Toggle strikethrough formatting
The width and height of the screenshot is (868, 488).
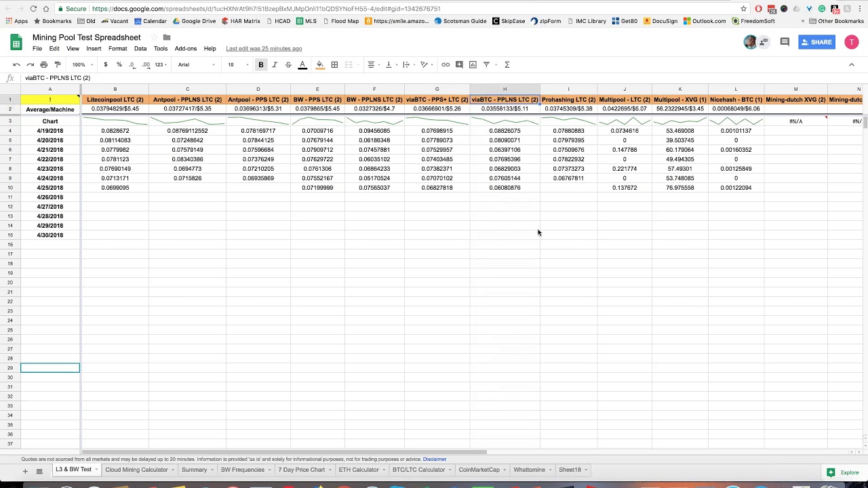pyautogui.click(x=288, y=64)
